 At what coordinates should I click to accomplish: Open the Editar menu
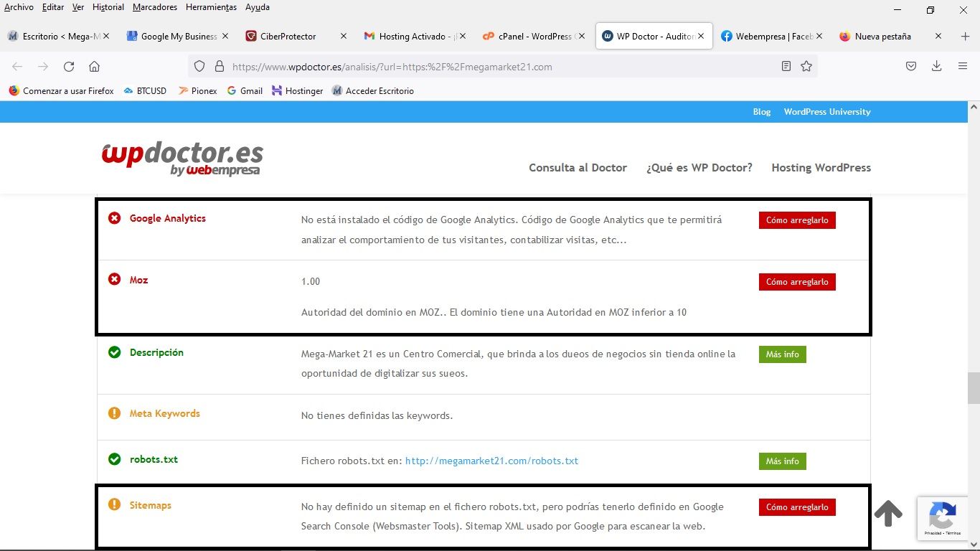[x=53, y=7]
